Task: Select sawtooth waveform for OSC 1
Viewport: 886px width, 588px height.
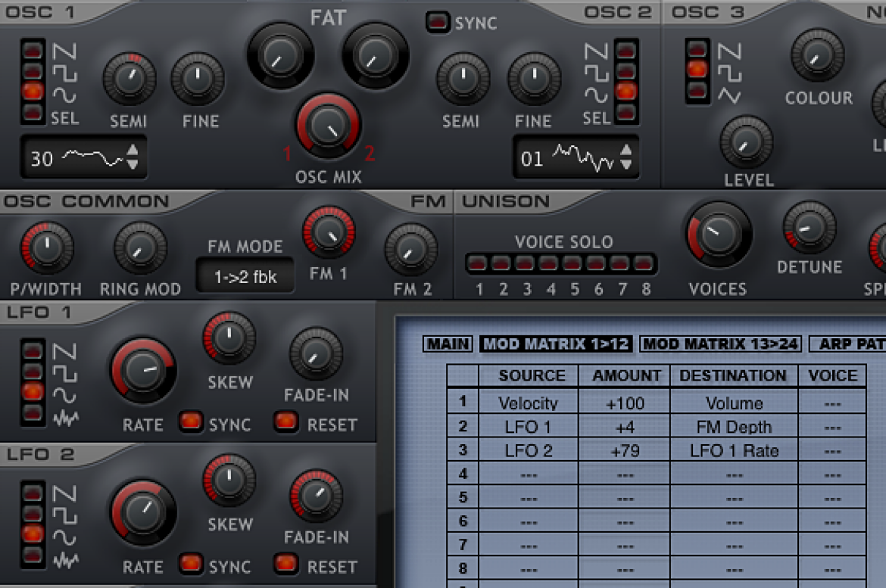Action: [33, 51]
